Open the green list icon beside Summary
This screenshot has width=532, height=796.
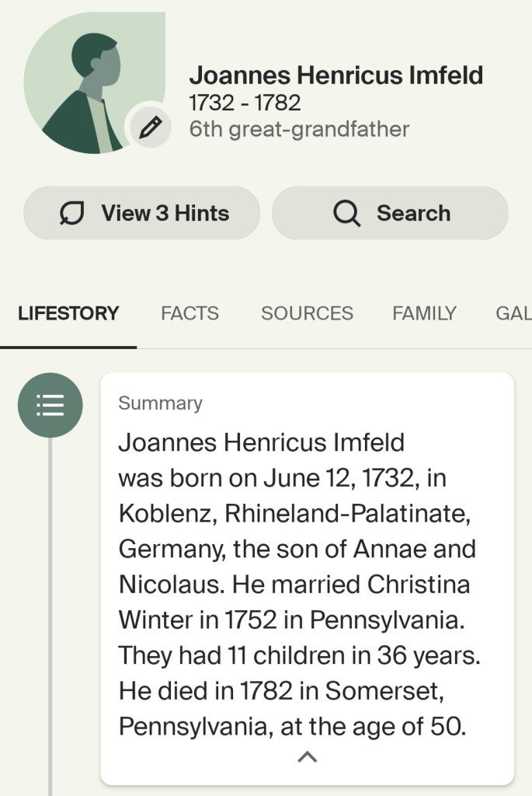[x=50, y=405]
